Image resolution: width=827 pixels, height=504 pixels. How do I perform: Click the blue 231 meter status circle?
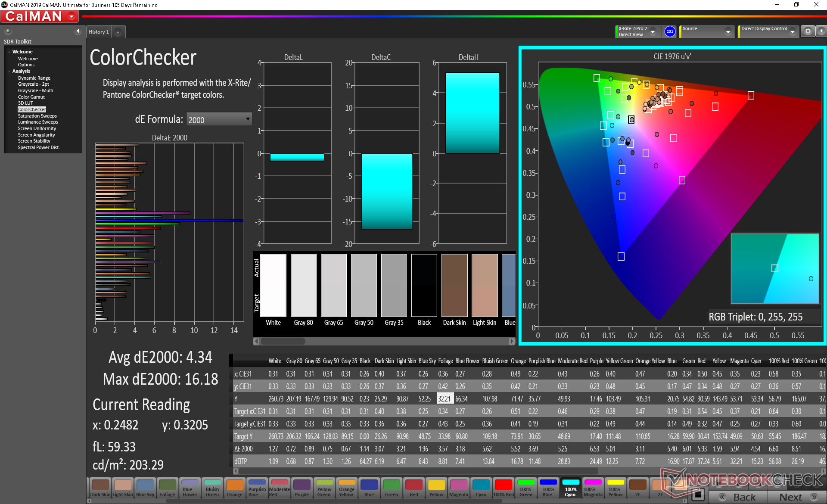[x=670, y=31]
